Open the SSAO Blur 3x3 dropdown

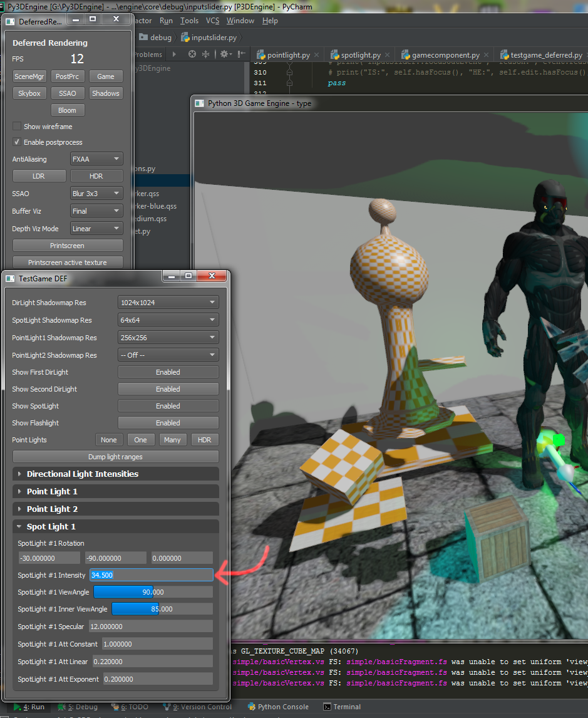[96, 194]
